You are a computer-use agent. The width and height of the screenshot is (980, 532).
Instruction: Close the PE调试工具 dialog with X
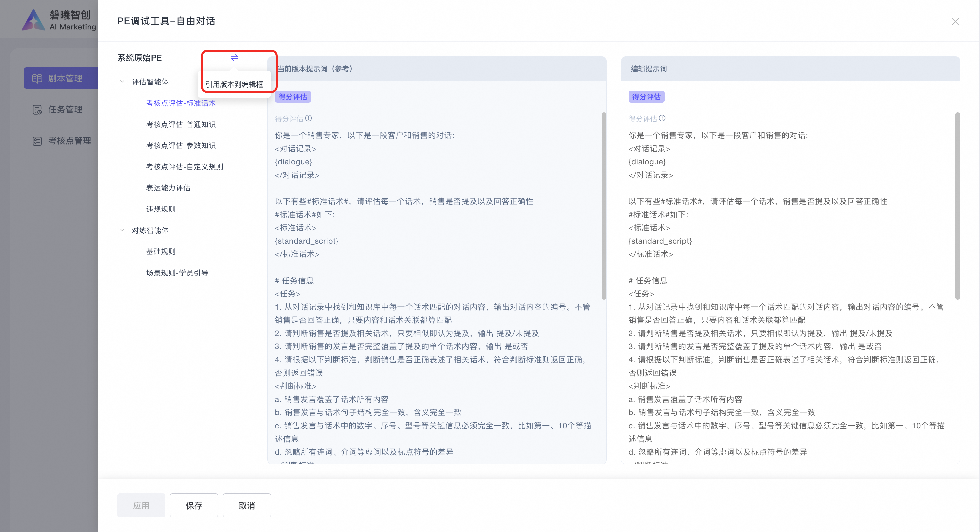955,22
